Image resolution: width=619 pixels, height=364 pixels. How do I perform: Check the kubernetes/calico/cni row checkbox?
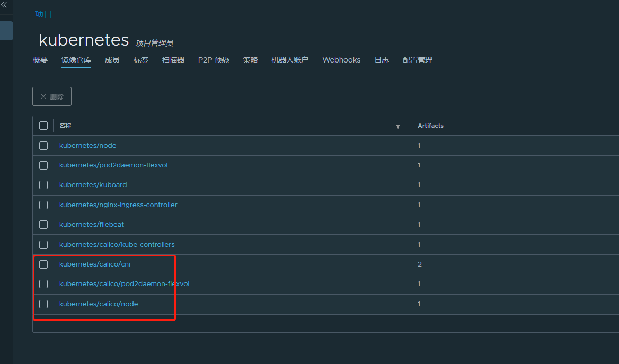pos(43,264)
